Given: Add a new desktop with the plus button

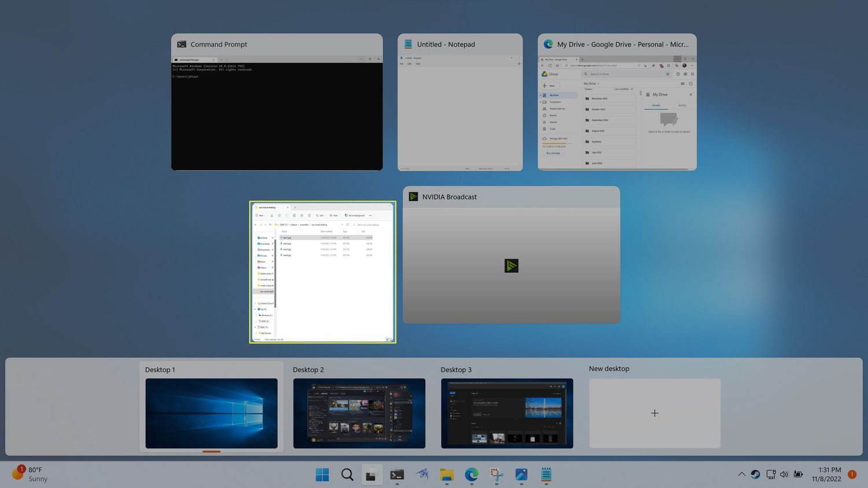Looking at the screenshot, I should (654, 413).
